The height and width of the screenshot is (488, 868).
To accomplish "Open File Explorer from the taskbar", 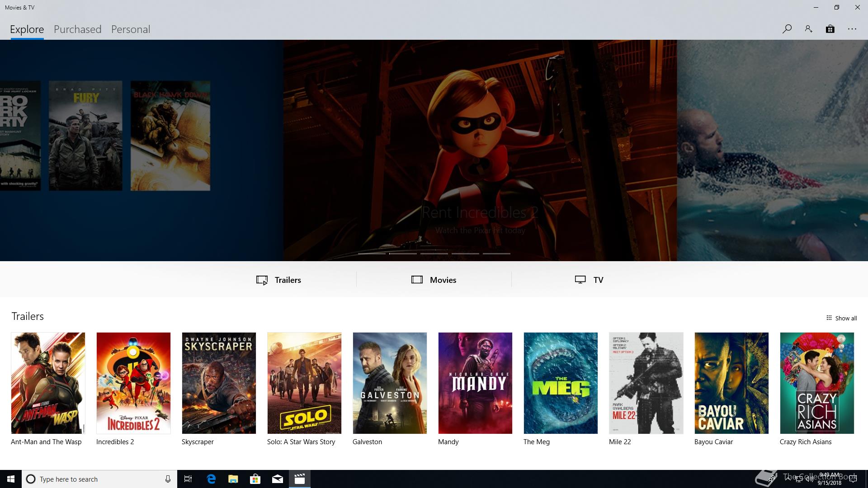I will 233,479.
